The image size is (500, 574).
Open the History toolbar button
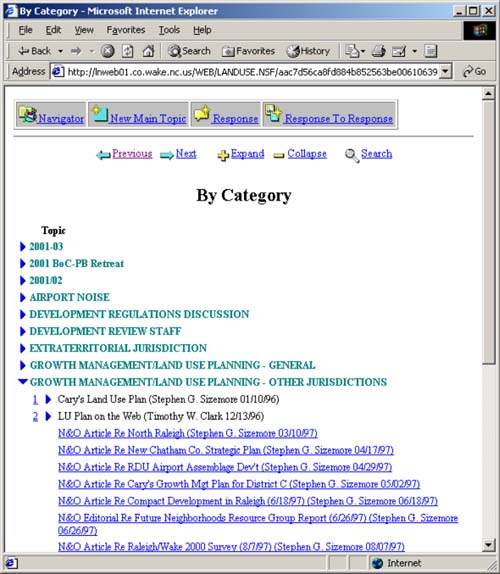[x=308, y=51]
